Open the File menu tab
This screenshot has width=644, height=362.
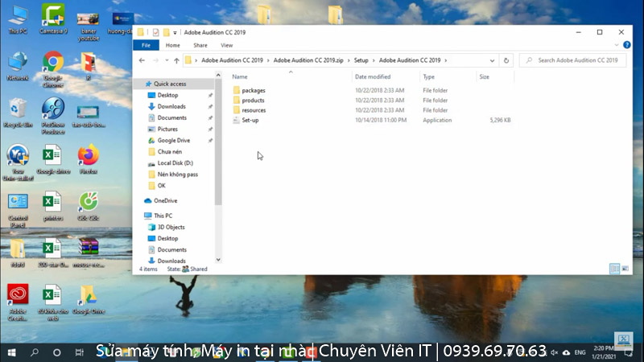click(x=147, y=46)
